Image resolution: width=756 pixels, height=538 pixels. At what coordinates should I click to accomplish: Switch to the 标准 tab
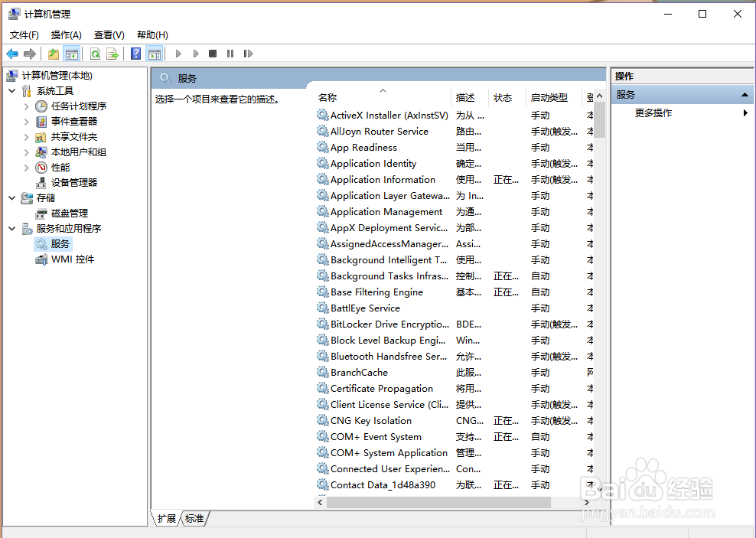(x=194, y=518)
